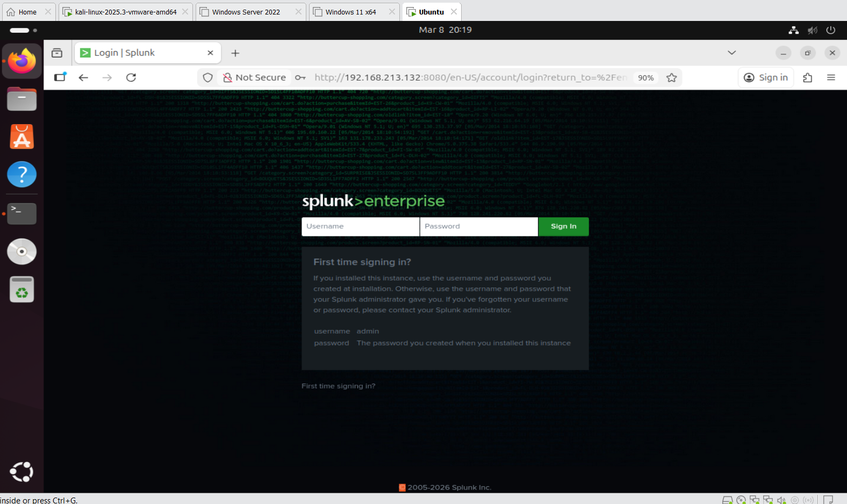Click the saved passwords key icon

click(x=300, y=77)
